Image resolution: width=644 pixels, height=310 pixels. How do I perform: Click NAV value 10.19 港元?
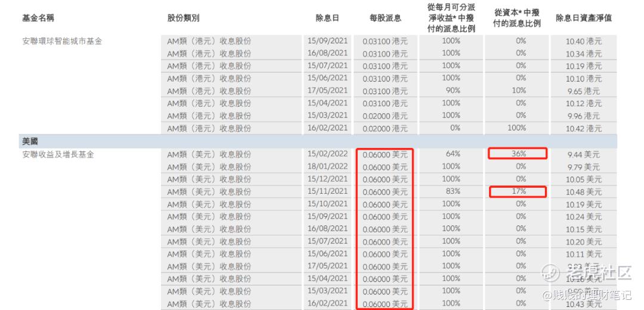point(584,66)
